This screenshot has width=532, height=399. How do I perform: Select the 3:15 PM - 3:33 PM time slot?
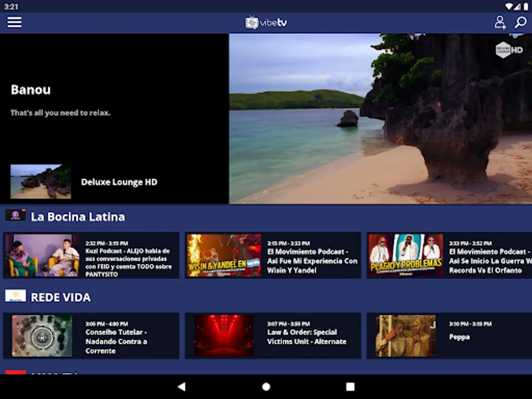[x=288, y=243]
